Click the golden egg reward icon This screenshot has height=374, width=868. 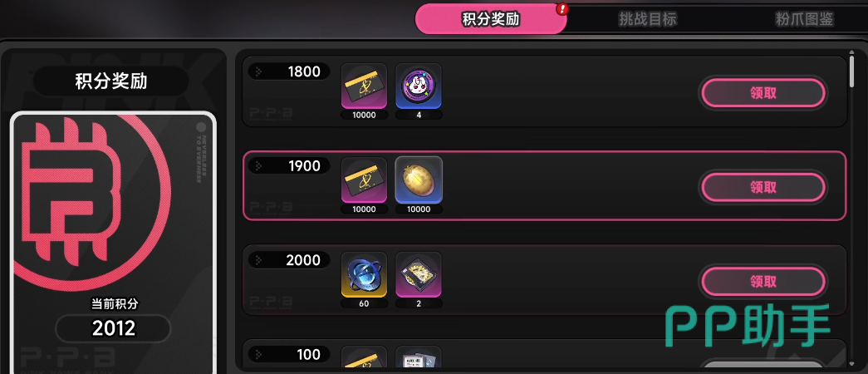pyautogui.click(x=419, y=180)
